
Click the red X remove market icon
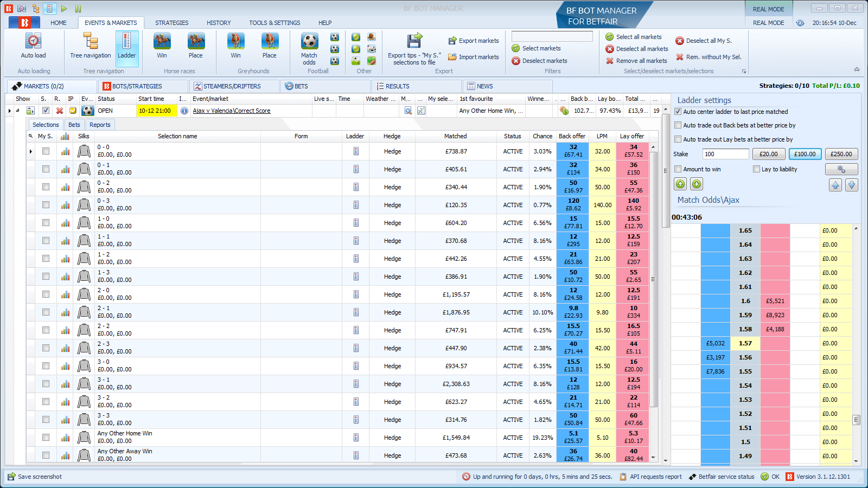[60, 111]
